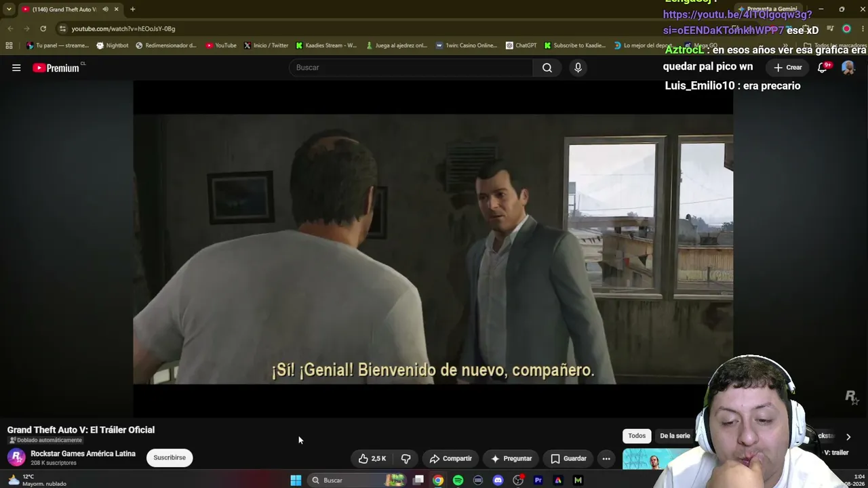Subscribe with the Suscribirse button
868x488 pixels.
coord(170,457)
